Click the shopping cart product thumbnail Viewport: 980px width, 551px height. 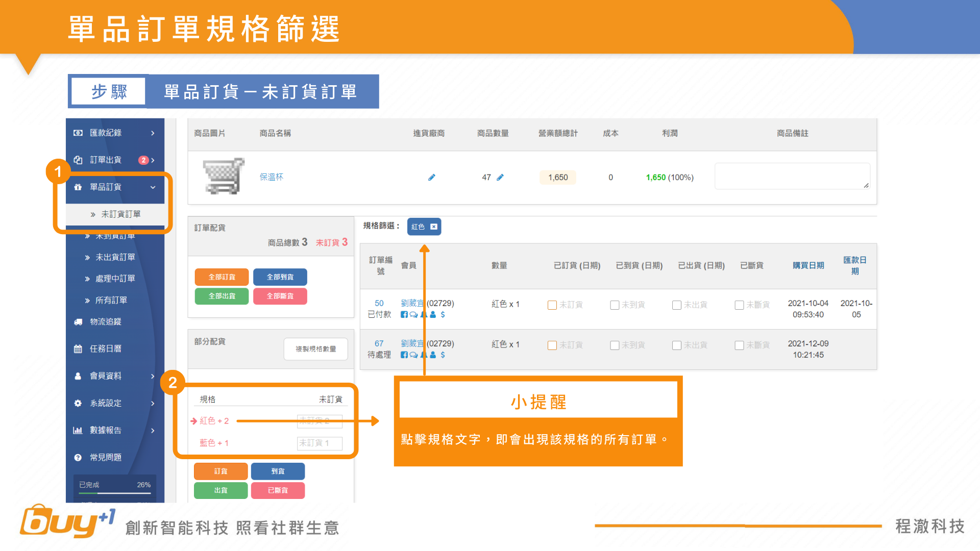(223, 177)
